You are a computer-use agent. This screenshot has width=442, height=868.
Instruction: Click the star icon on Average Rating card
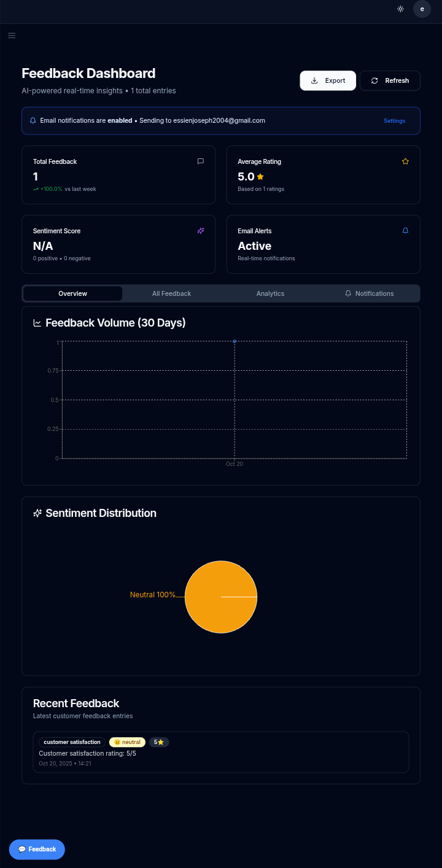pyautogui.click(x=405, y=161)
